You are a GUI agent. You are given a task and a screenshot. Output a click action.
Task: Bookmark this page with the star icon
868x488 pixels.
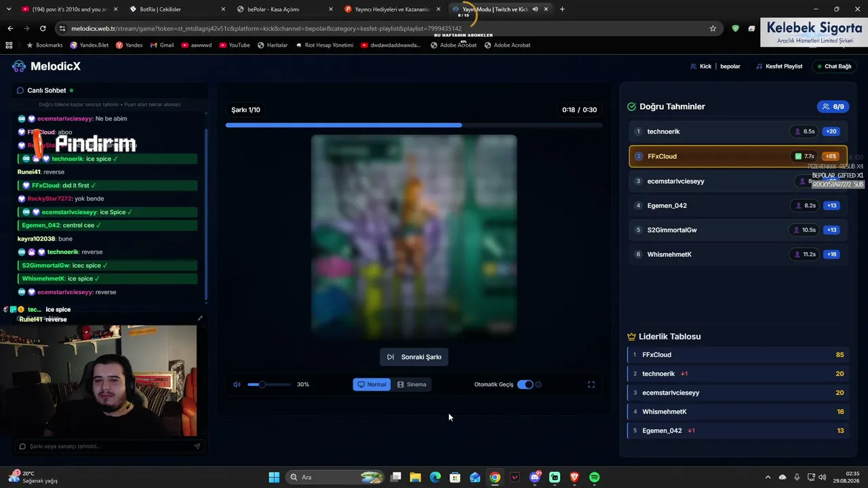[x=713, y=28]
